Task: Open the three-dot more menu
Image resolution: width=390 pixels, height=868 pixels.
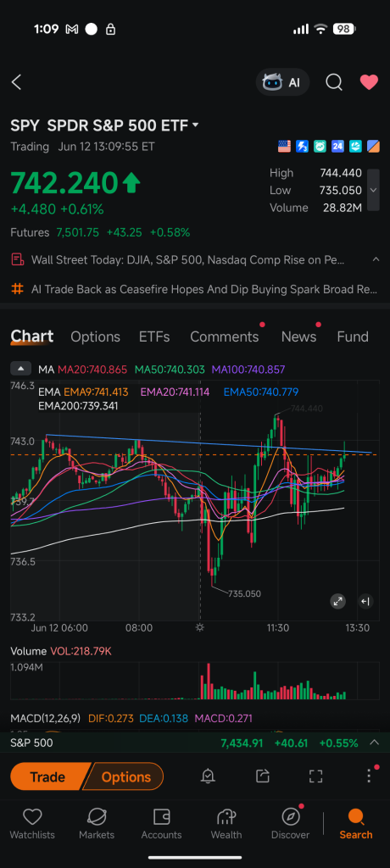Action: tap(369, 776)
